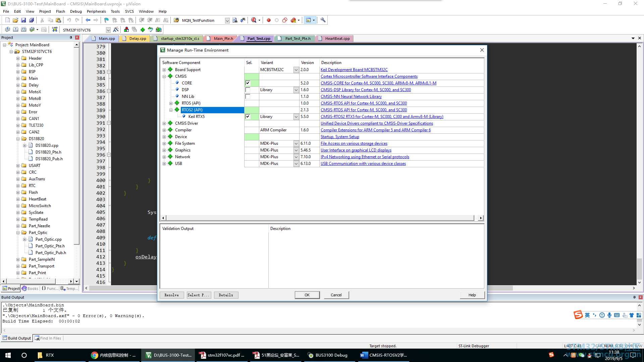The width and height of the screenshot is (644, 362).
Task: Open Manage Project Items icon
Action: click(126, 29)
